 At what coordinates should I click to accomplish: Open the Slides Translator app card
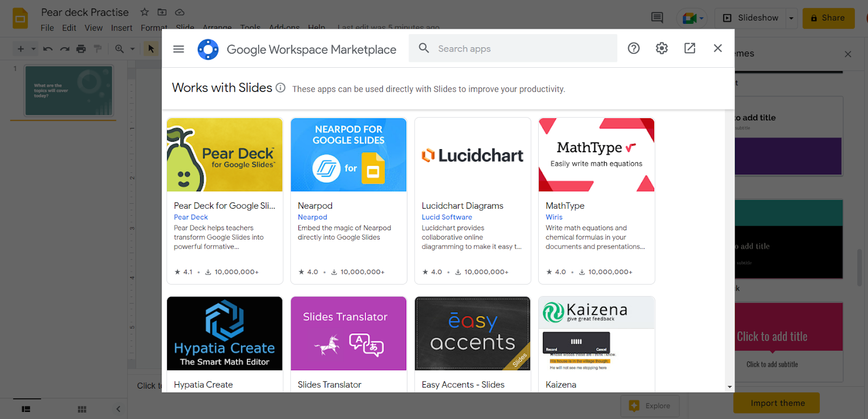tap(349, 344)
